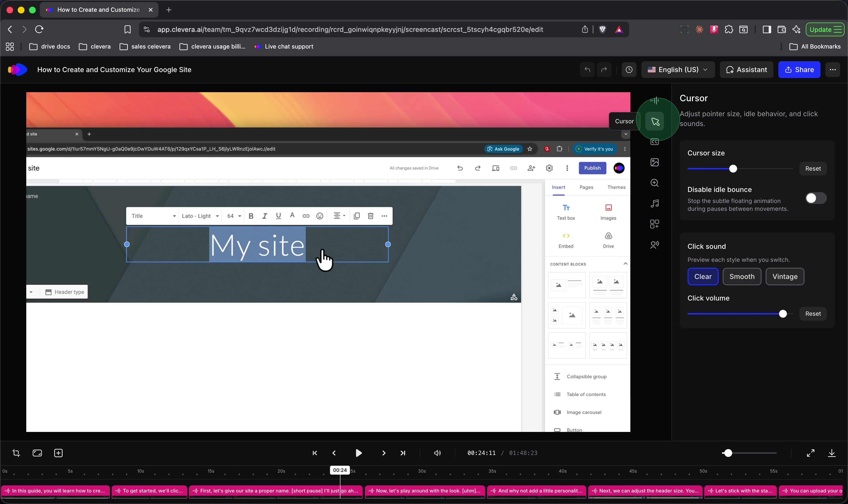The height and width of the screenshot is (504, 848).
Task: Switch to the Insert tab
Action: [x=558, y=187]
